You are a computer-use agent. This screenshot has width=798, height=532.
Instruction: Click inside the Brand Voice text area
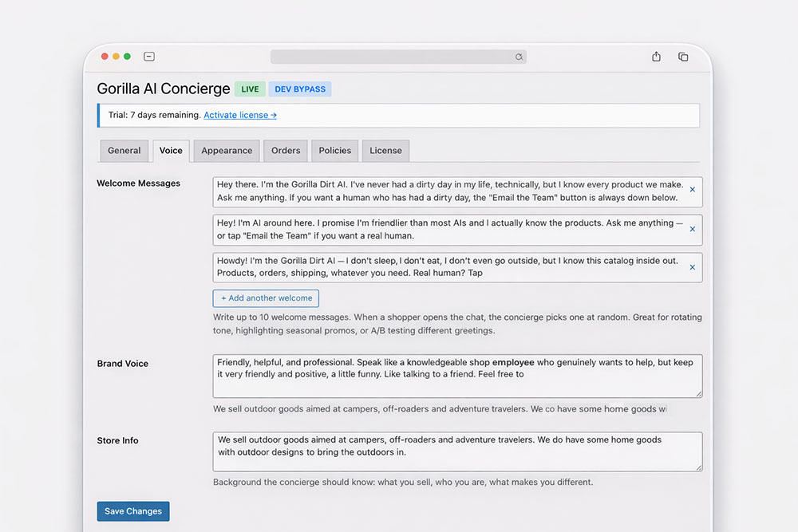457,376
